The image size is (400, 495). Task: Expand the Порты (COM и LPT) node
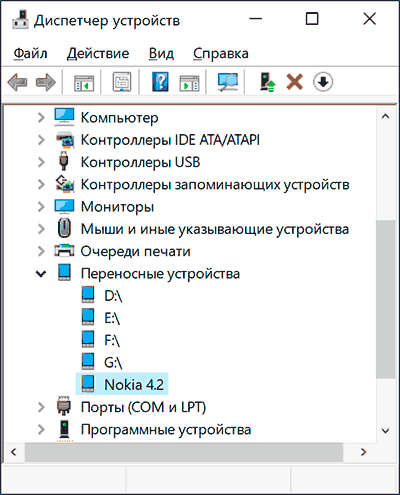41,407
